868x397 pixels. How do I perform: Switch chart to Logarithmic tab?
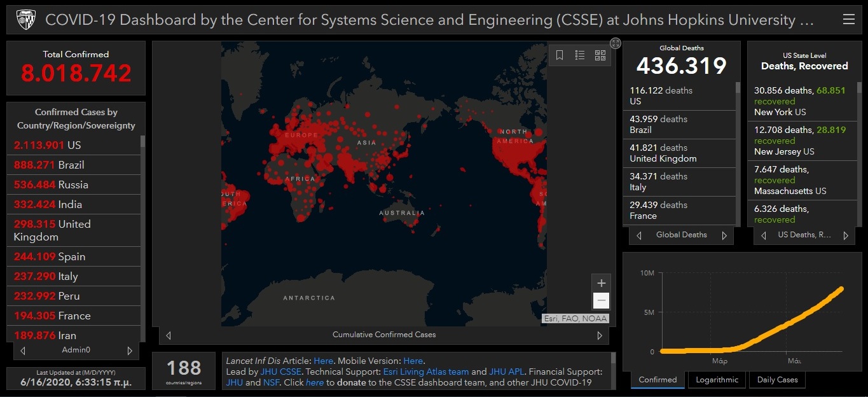click(x=717, y=380)
